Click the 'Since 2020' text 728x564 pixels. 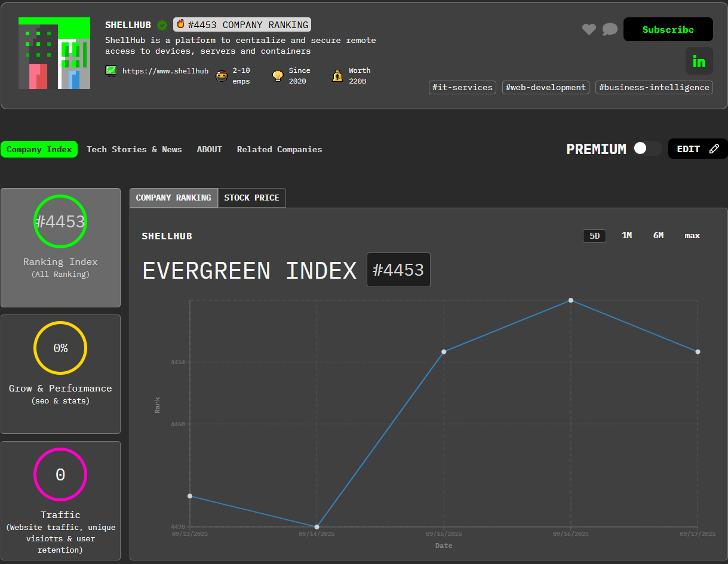point(300,76)
